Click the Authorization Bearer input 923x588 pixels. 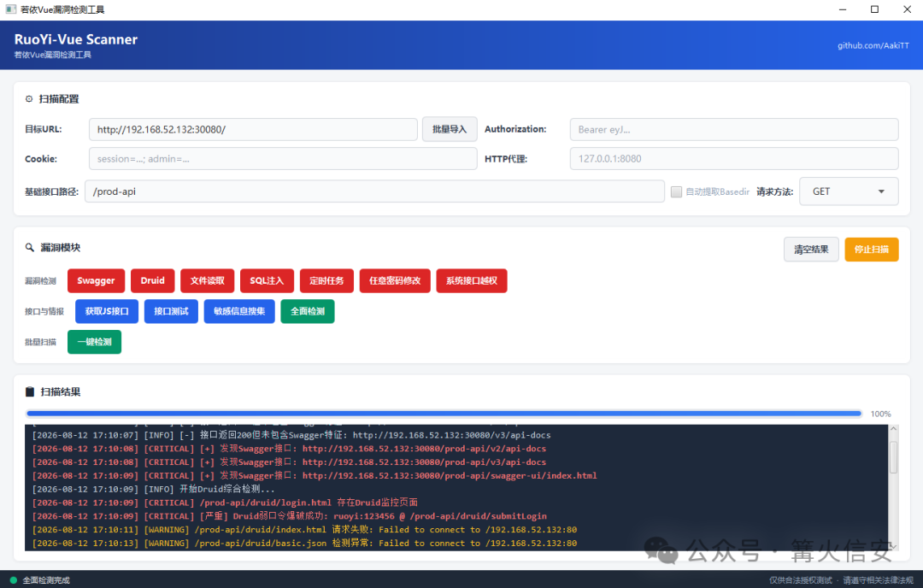734,130
